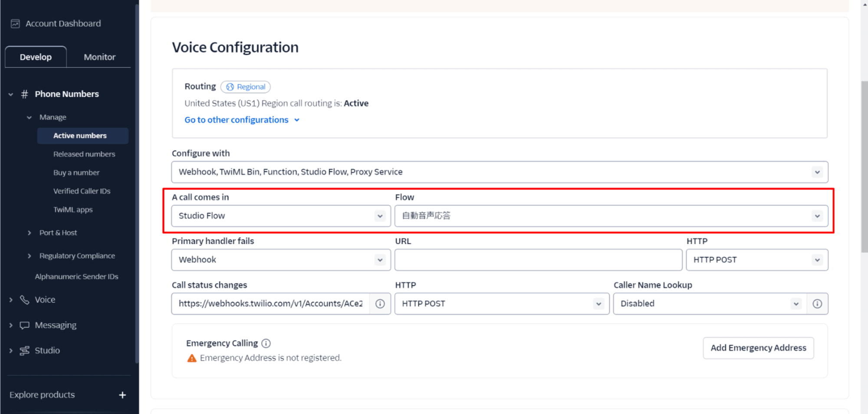Switch to the Develop tab

[x=36, y=57]
